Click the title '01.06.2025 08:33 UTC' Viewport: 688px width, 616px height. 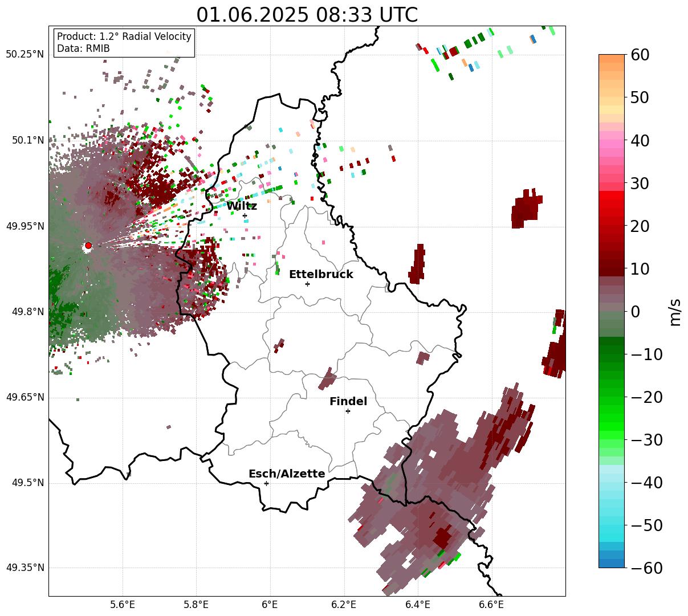pyautogui.click(x=307, y=15)
